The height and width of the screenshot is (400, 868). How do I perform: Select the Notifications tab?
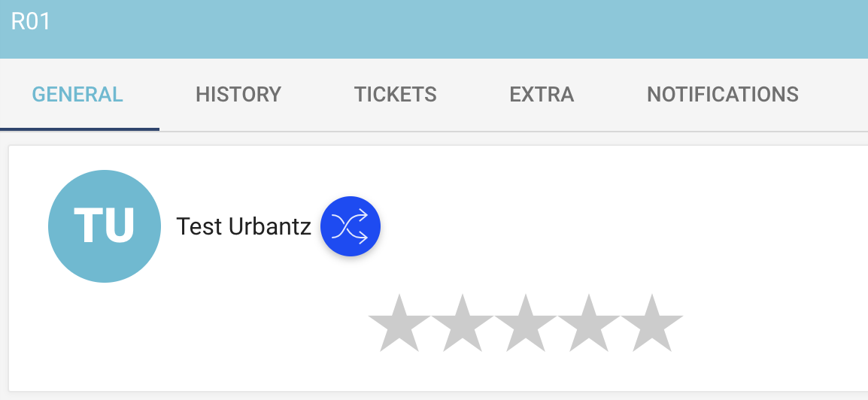[723, 95]
